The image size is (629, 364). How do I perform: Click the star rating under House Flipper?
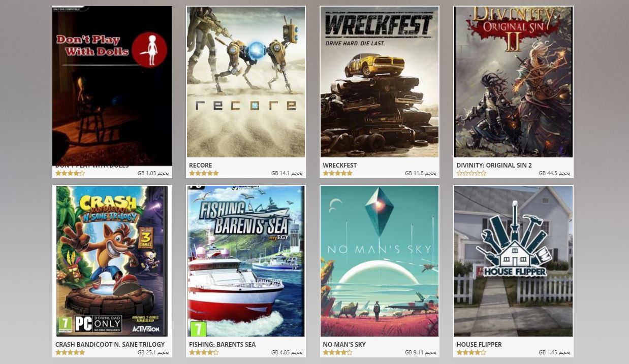pyautogui.click(x=471, y=352)
